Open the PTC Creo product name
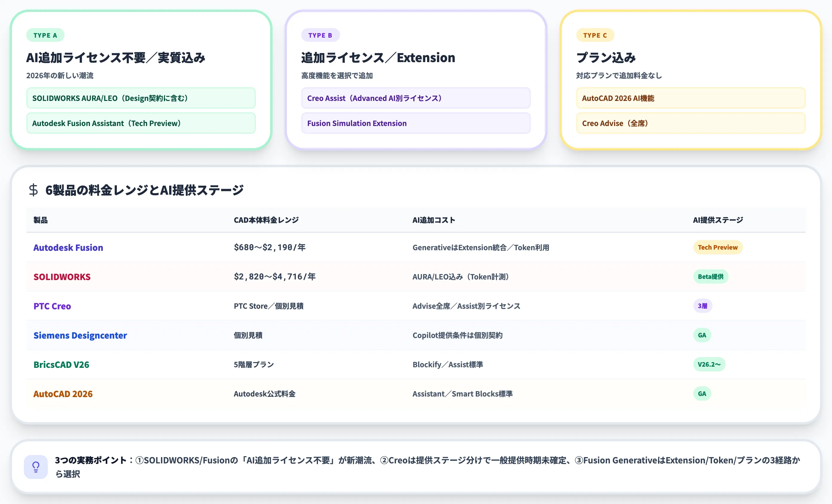 point(52,306)
